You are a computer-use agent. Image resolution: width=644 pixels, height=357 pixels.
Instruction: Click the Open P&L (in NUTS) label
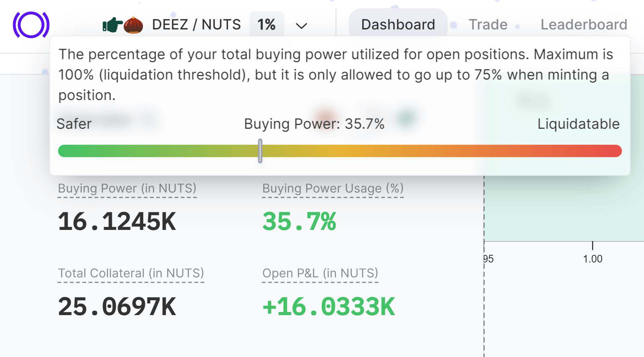coord(320,273)
